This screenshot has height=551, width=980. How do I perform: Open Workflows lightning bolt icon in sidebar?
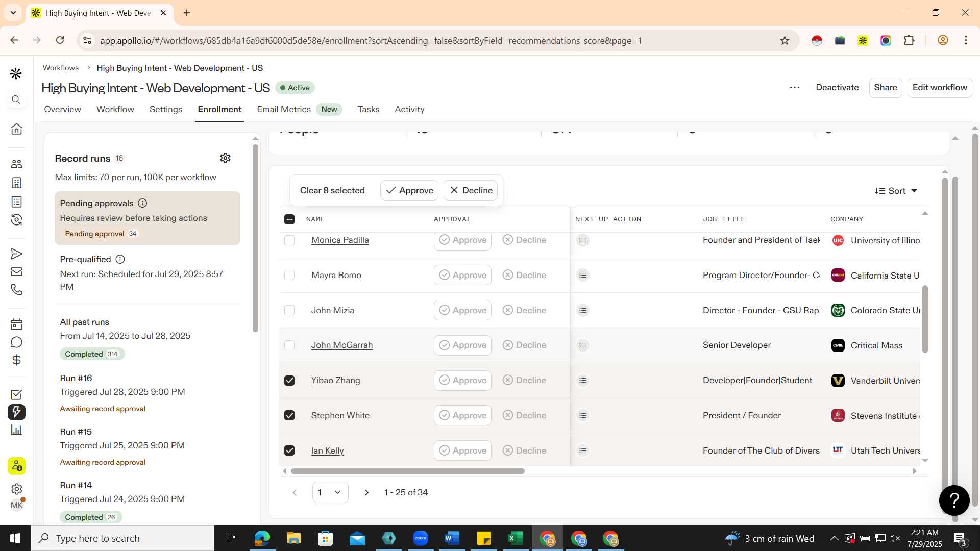click(16, 412)
